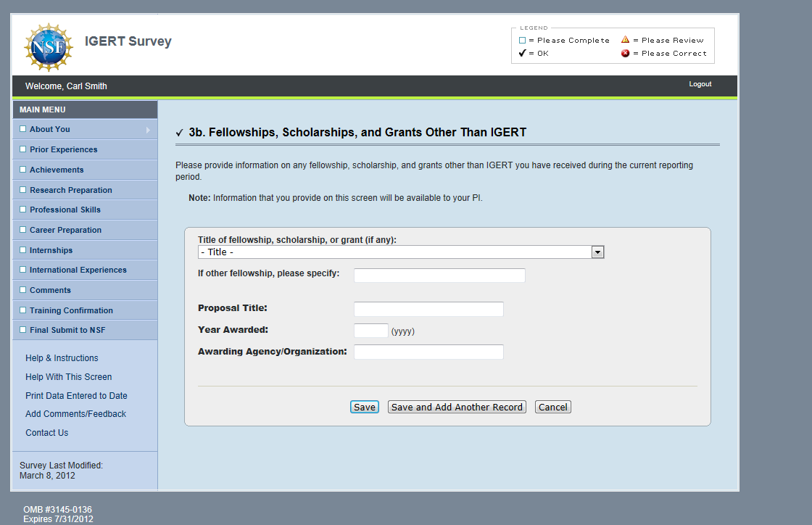This screenshot has height=525, width=812.
Task: Cancel the fellowship record form
Action: click(552, 408)
